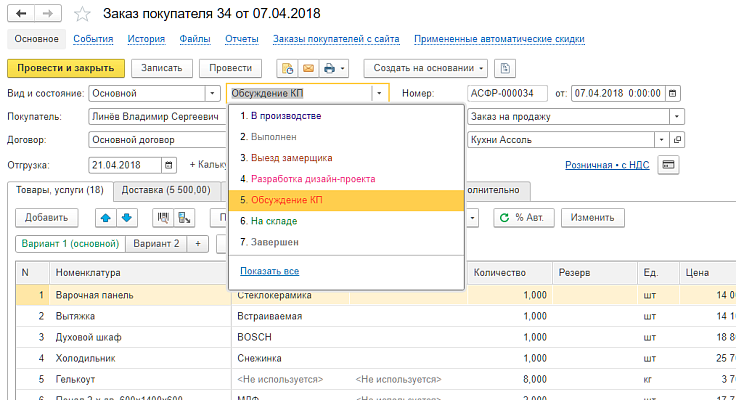Open the calendar for order date
736x400 pixels.
[674, 93]
